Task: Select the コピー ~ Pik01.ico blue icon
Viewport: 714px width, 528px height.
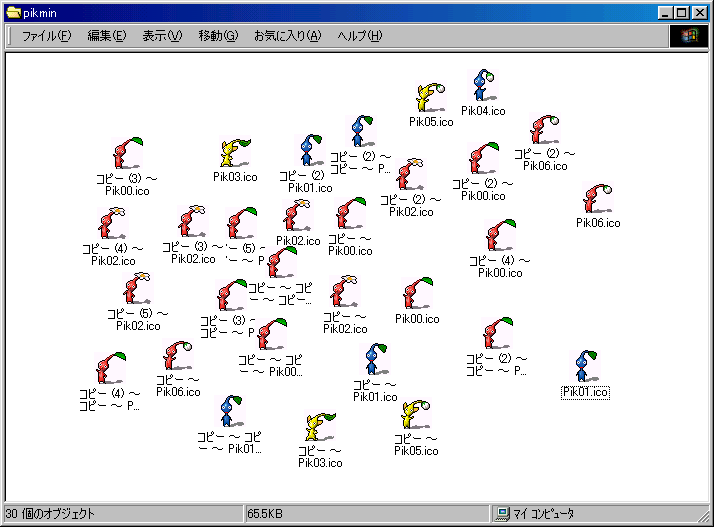Action: (375, 360)
